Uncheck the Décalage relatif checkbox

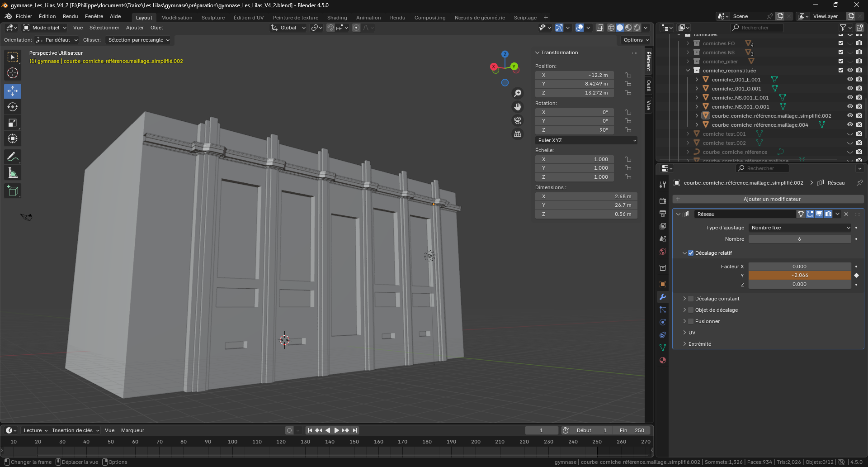[691, 253]
